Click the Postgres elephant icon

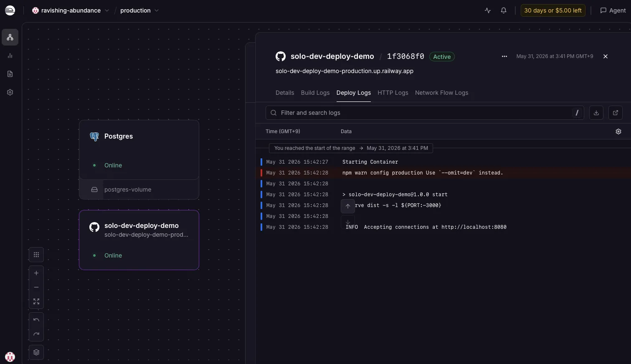click(x=94, y=136)
